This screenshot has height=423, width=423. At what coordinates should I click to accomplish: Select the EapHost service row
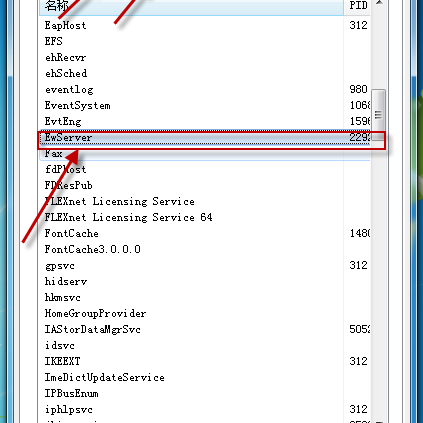[x=205, y=25]
